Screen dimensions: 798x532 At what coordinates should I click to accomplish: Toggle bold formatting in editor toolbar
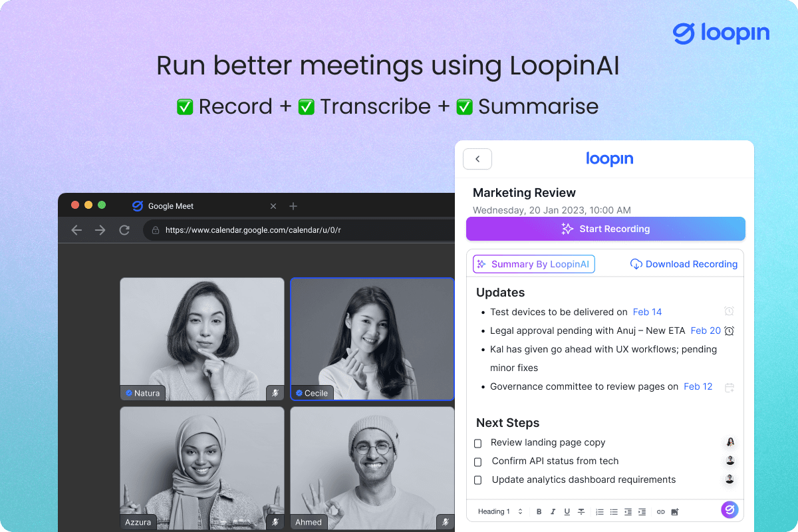(539, 511)
